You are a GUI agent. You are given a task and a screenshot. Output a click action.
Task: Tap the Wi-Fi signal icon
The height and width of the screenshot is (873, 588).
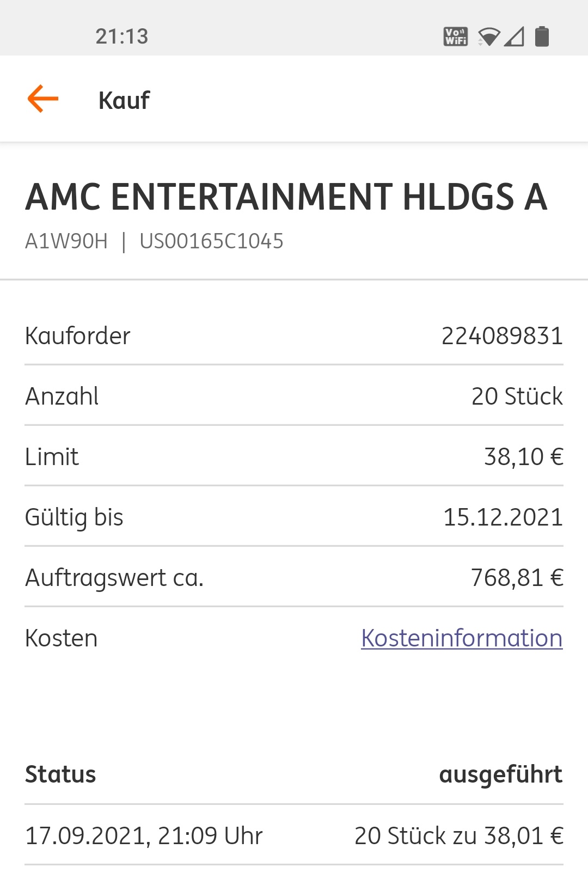tap(489, 36)
